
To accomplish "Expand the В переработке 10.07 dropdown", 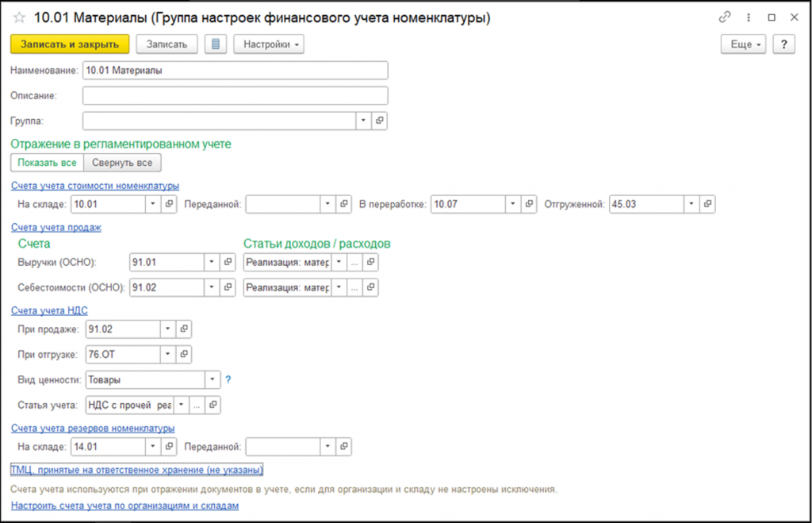I will 513,204.
